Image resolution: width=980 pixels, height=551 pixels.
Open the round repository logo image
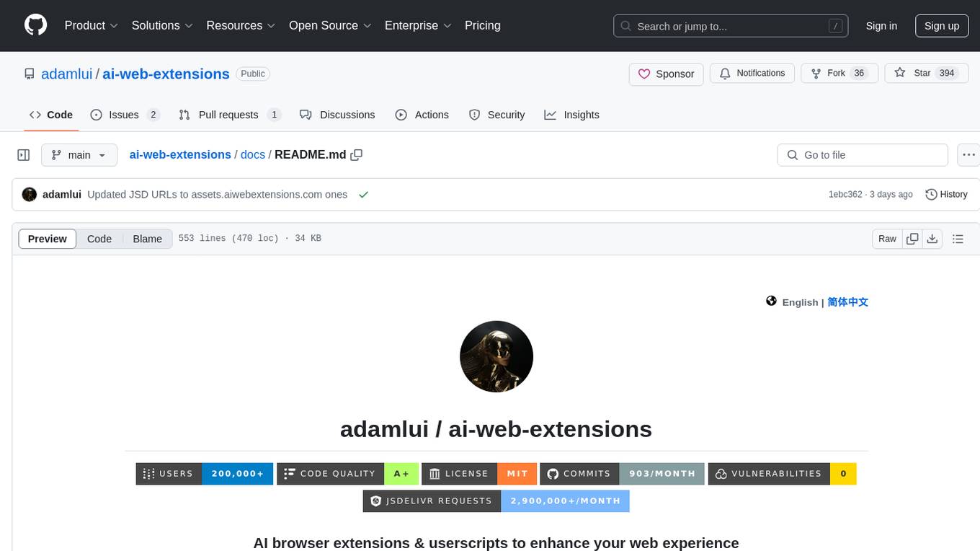click(496, 357)
